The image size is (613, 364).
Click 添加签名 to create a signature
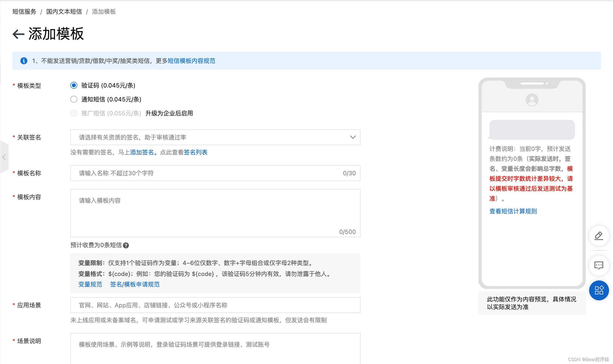[142, 152]
